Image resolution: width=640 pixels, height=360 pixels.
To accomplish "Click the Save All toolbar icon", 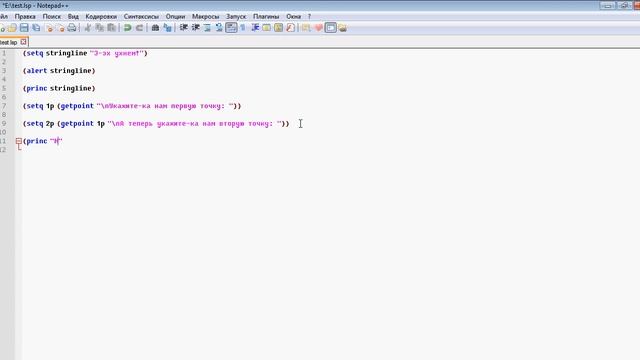I will point(36,28).
